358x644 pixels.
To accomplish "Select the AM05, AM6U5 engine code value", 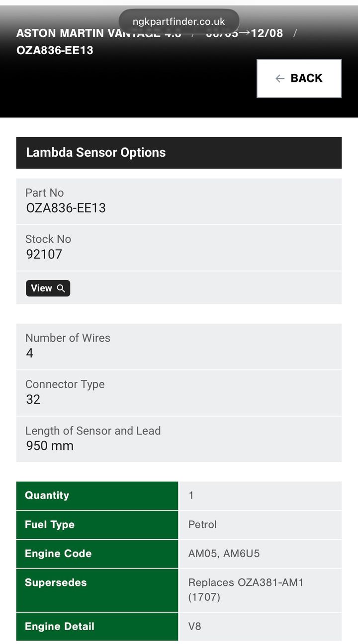I will [224, 554].
